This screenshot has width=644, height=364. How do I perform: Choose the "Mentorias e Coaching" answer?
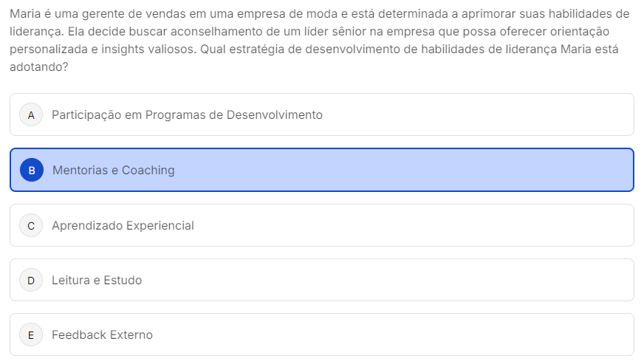pyautogui.click(x=114, y=171)
